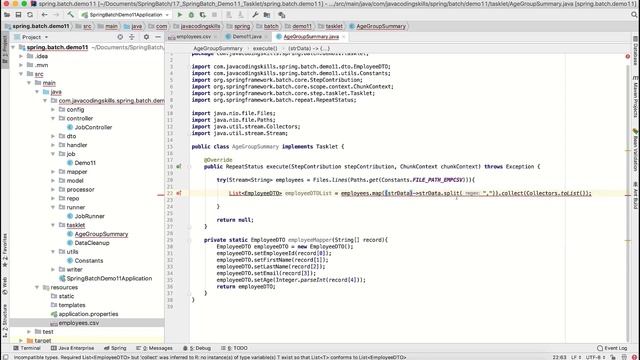This screenshot has width=640, height=360.
Task: Open file via toolbar folder icon
Action: [x=7, y=15]
